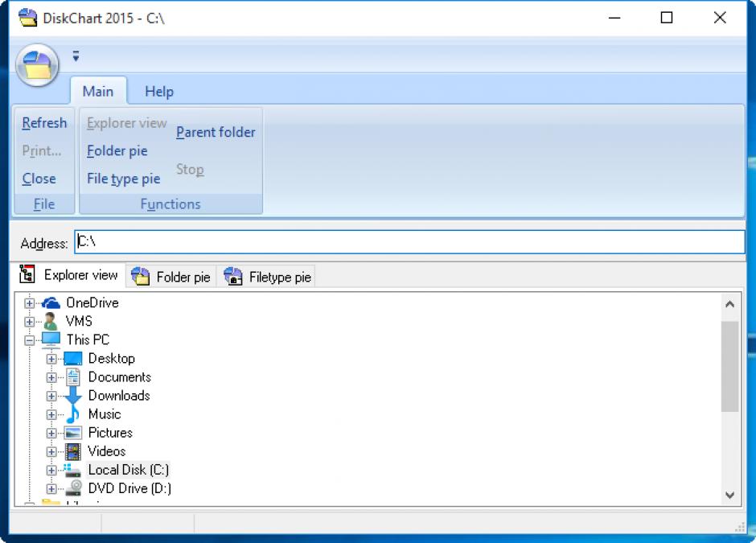
Task: Click the DVD Drive disc icon
Action: 73,488
